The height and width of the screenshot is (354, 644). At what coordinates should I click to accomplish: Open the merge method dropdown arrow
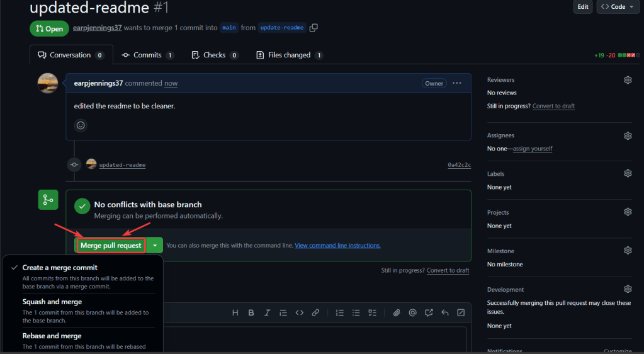tap(155, 246)
